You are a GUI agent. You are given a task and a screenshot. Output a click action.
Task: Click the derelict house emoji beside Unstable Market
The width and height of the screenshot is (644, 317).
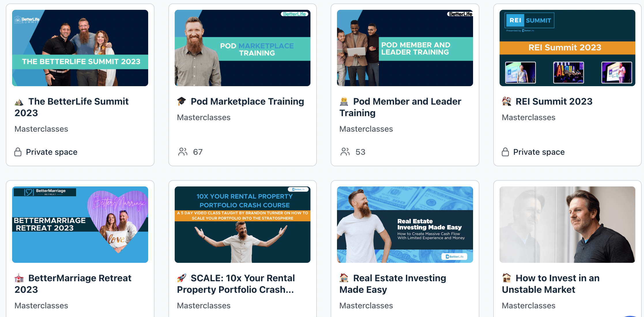coord(506,278)
